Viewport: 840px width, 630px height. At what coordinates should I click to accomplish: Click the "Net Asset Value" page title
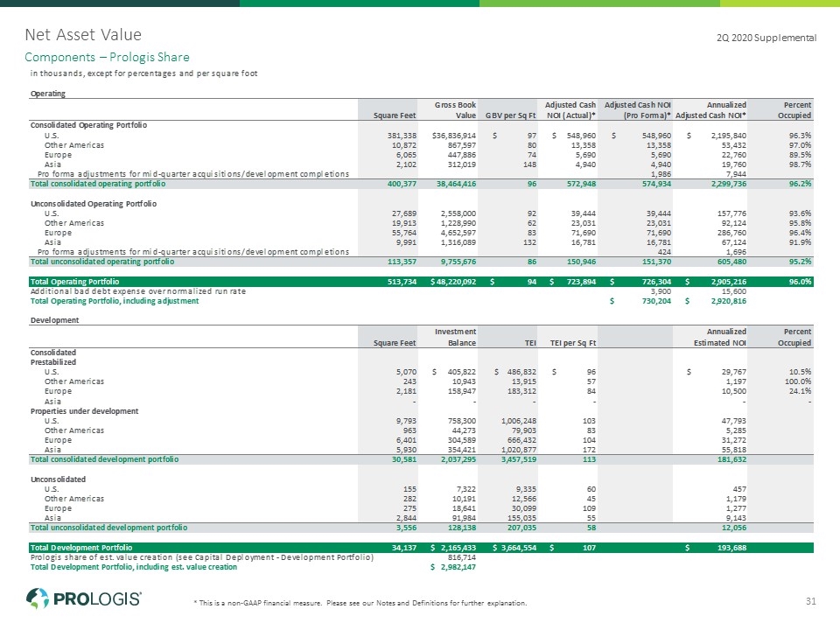point(83,35)
